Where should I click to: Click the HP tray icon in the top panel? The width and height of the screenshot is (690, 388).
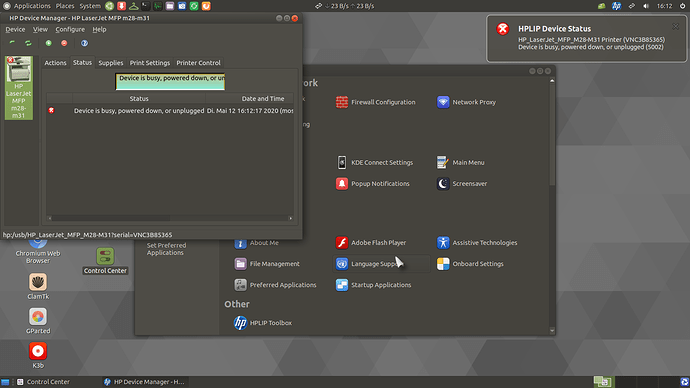(616, 6)
